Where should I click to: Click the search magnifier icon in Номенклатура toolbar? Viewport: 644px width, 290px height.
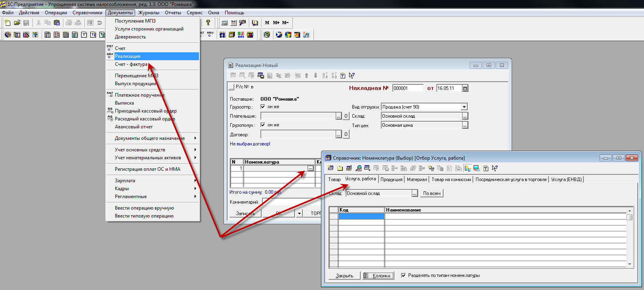(358, 168)
